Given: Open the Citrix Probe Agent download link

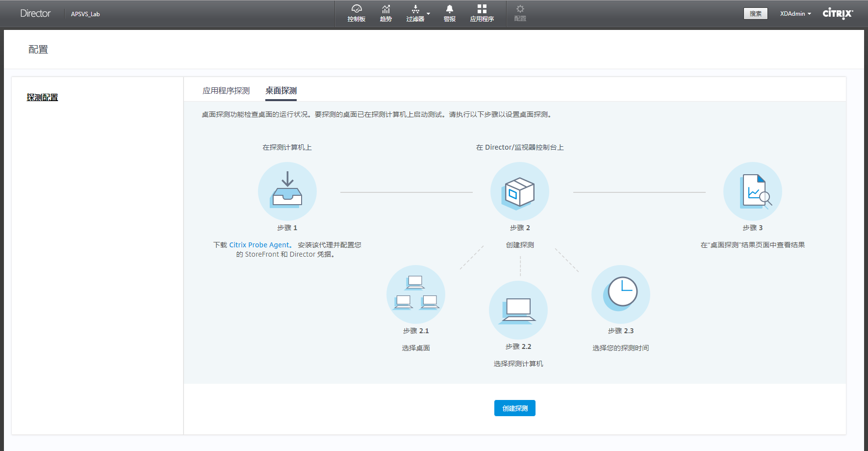Looking at the screenshot, I should click(x=259, y=245).
